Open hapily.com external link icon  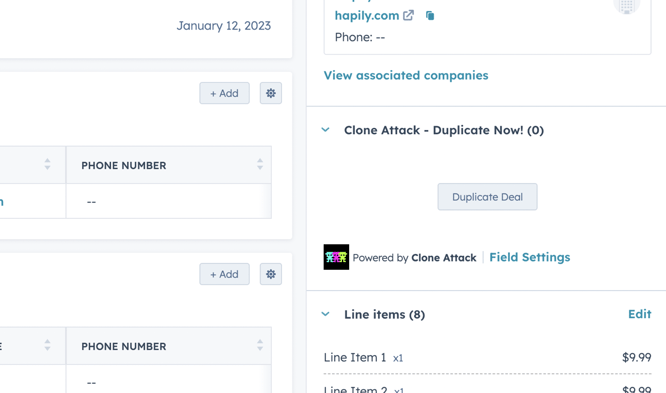coord(408,16)
